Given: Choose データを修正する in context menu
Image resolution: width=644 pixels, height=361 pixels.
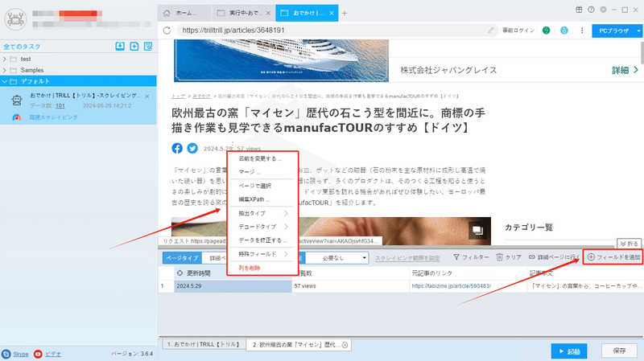Looking at the screenshot, I should [x=263, y=240].
